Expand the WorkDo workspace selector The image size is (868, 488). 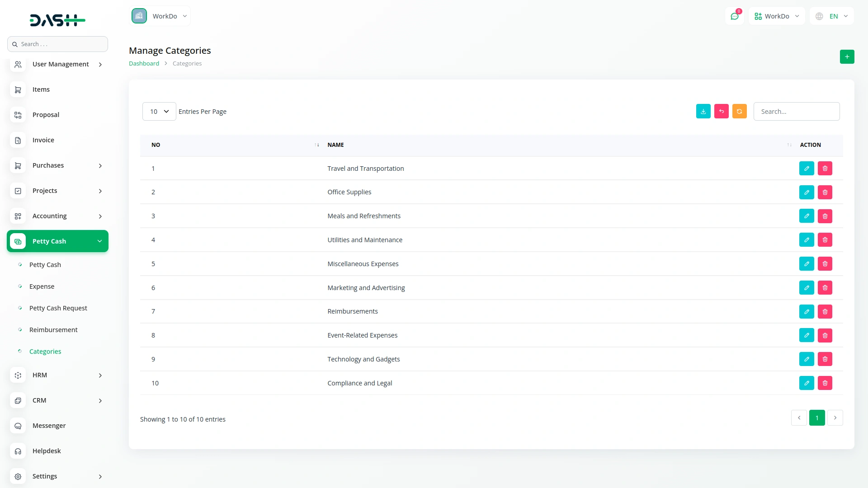tap(160, 16)
